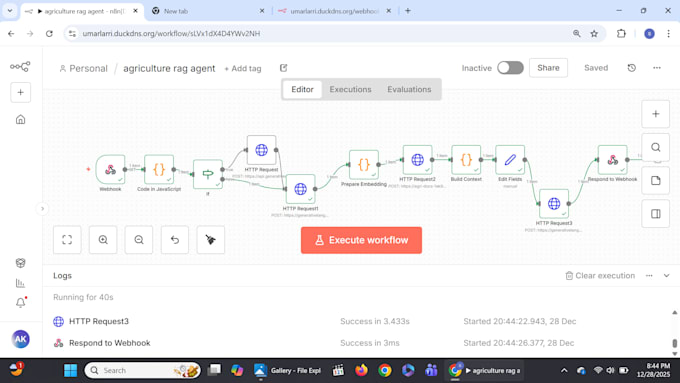Switch to the Executions tab
Screen dimensions: 680x383
click(350, 89)
